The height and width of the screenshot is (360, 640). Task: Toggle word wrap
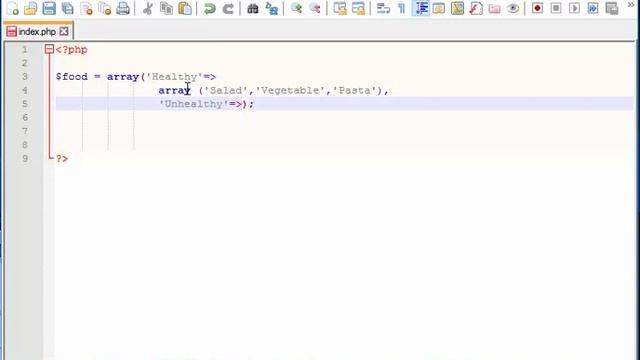click(x=383, y=8)
